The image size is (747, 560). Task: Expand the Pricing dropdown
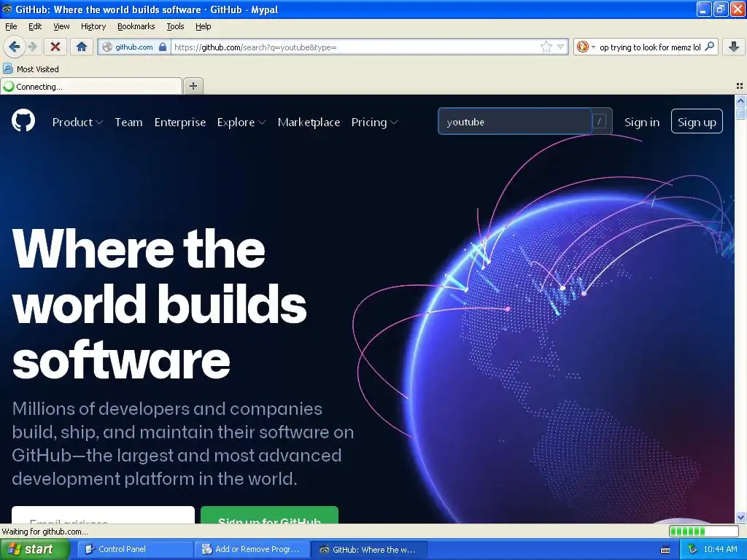[374, 122]
